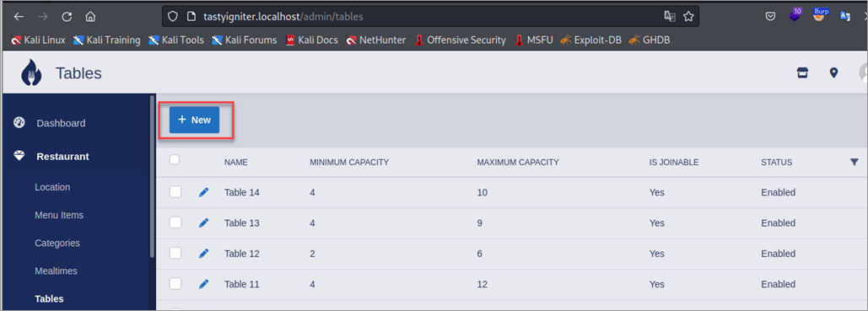Select all tables via header checkbox

pos(175,160)
